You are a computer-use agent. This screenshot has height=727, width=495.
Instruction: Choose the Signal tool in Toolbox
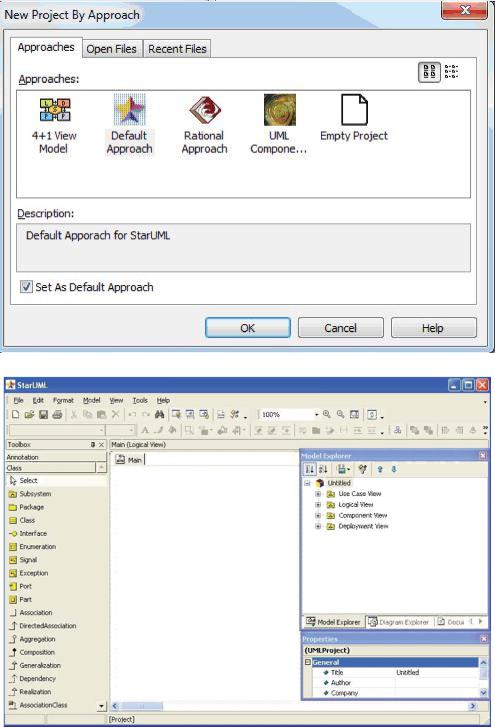[23, 560]
